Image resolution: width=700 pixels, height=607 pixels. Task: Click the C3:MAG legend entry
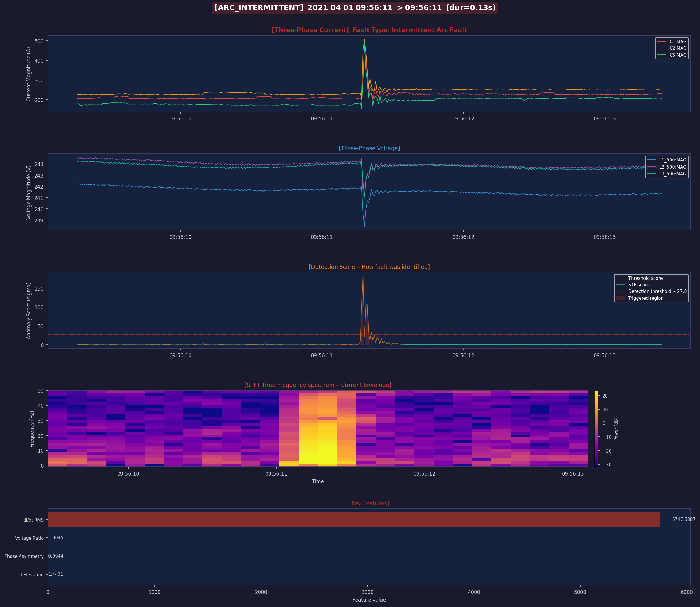[671, 55]
